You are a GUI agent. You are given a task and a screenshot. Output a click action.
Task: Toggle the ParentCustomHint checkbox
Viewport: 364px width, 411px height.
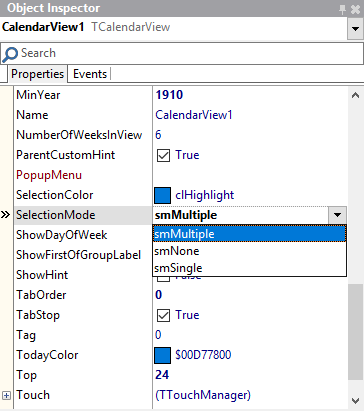[163, 155]
